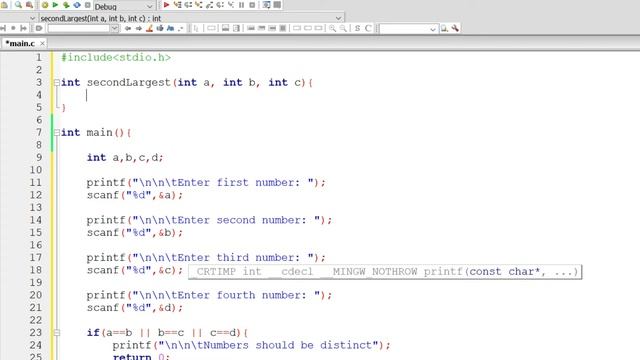Click the Build and run icon
Screen dimensions: 640x360
pos(66,5)
